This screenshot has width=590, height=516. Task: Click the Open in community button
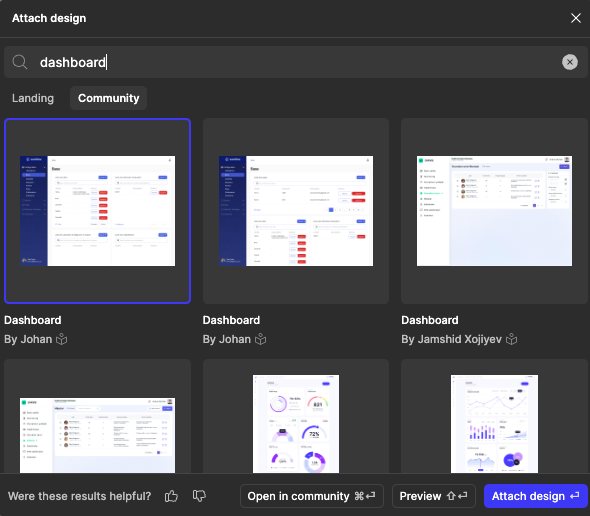click(x=312, y=496)
